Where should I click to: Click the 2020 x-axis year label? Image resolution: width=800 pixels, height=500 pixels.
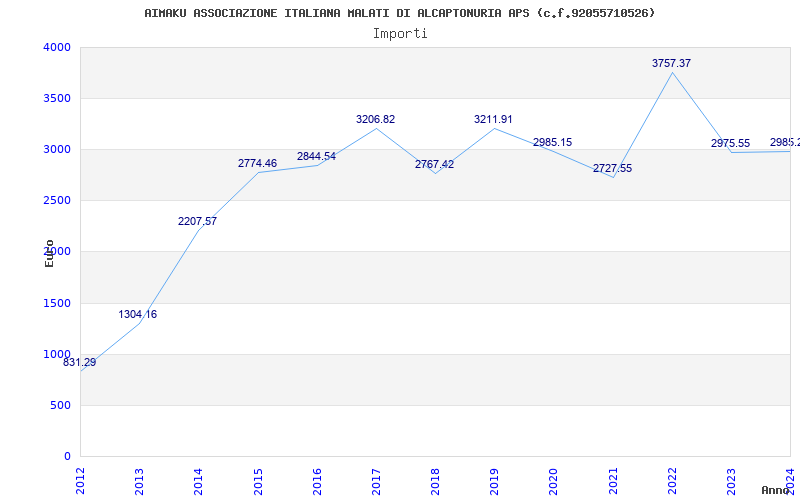[x=554, y=481]
